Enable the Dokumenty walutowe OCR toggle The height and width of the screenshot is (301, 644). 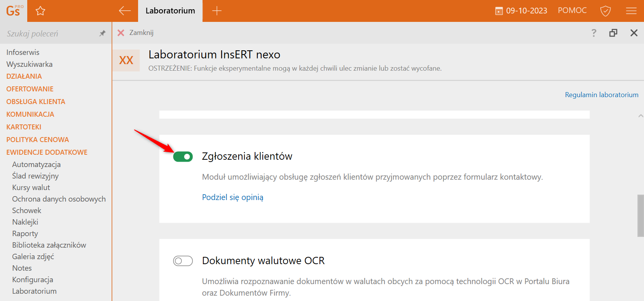tap(183, 261)
